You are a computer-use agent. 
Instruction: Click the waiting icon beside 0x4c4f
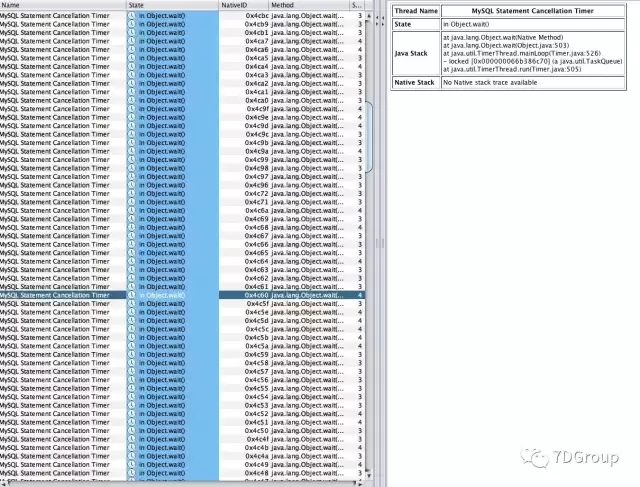131,439
